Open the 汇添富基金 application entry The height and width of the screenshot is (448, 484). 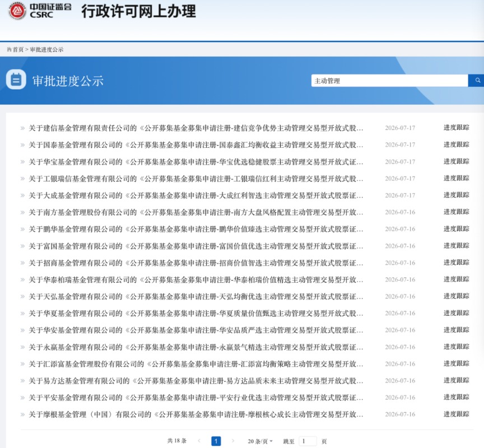click(x=196, y=364)
